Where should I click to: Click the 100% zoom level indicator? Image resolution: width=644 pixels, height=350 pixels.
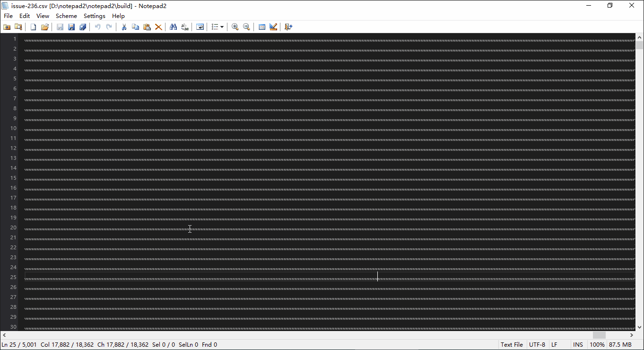[x=597, y=344]
